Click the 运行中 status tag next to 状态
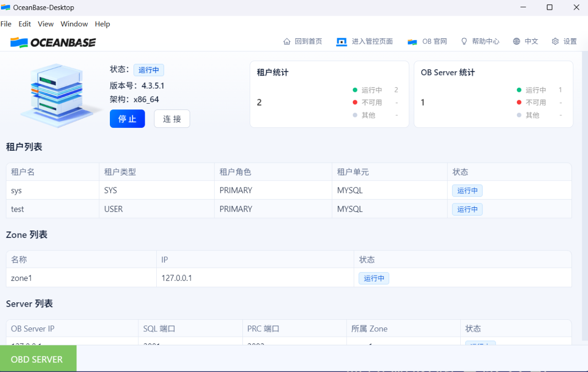588x372 pixels. pyautogui.click(x=149, y=70)
